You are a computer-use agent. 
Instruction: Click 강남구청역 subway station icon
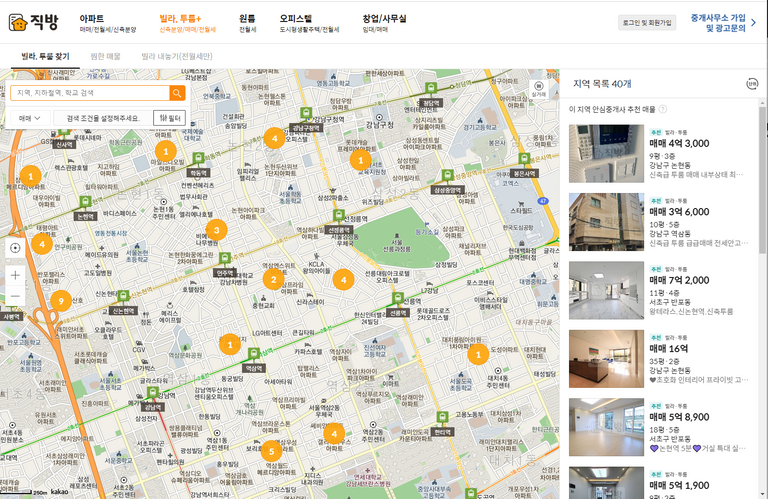click(x=306, y=114)
